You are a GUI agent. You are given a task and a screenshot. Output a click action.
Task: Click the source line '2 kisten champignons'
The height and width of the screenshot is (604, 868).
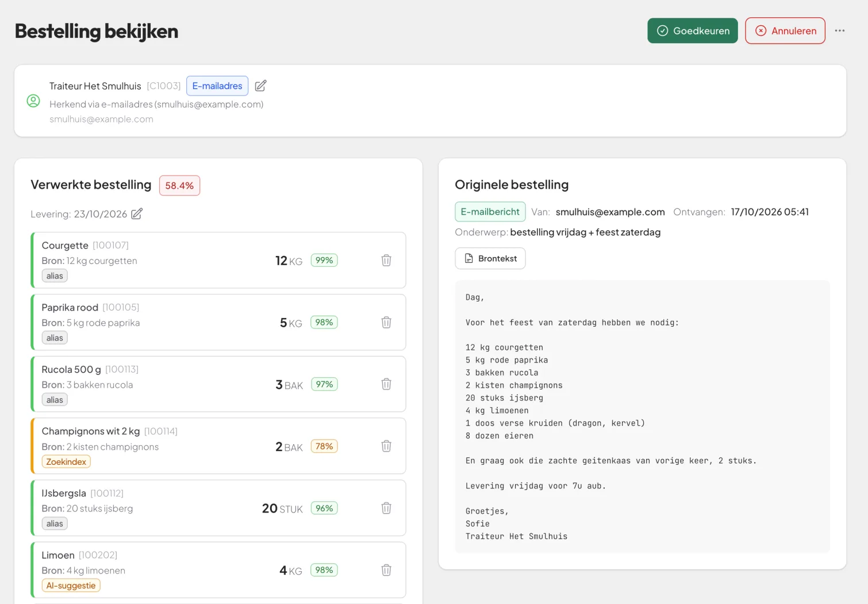(x=514, y=385)
